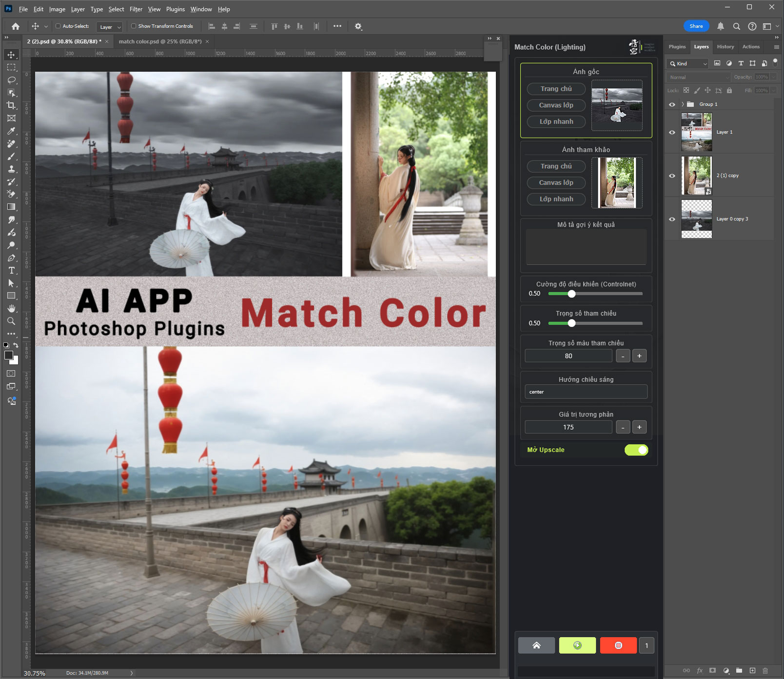Switch to the History tab
Screen dimensions: 784x679
(x=725, y=47)
